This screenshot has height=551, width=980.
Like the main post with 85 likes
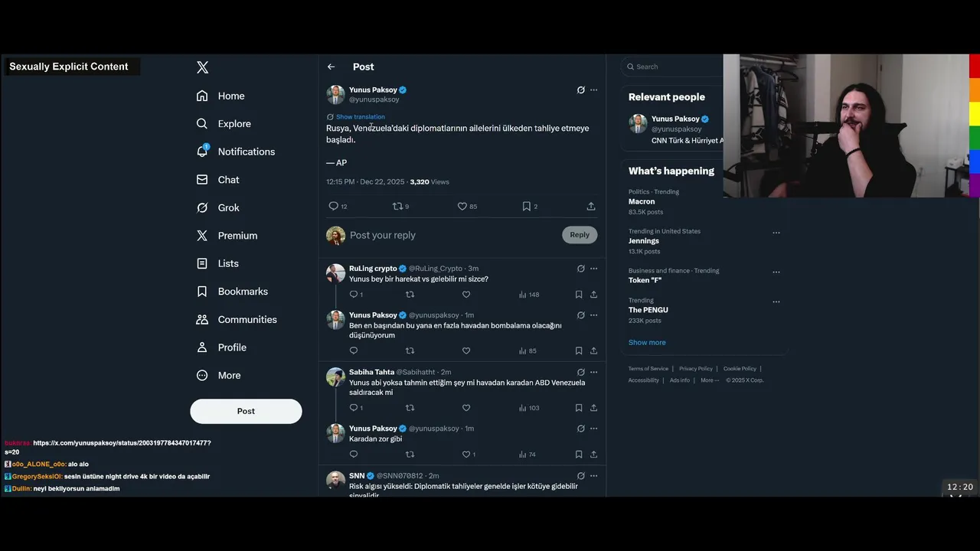coord(462,206)
